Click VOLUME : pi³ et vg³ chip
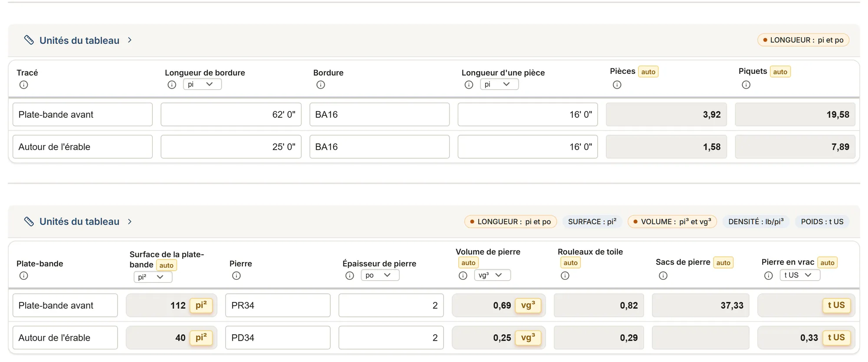The image size is (868, 362). (672, 222)
